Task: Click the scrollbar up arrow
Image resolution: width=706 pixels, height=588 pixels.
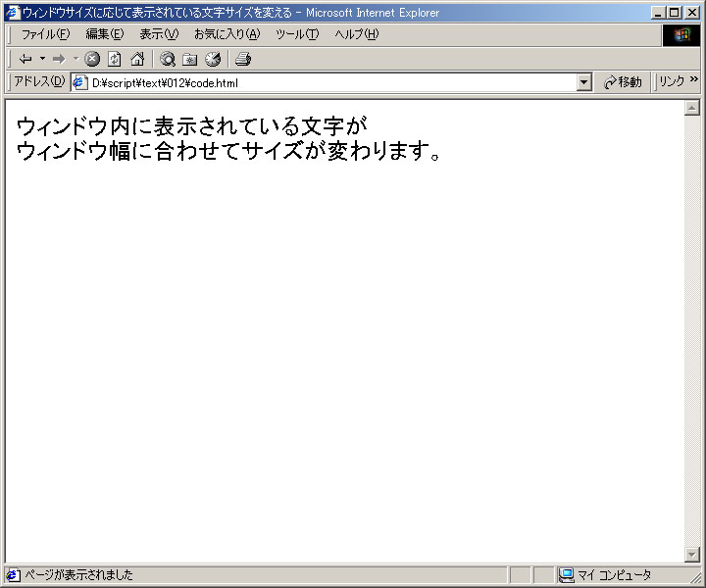Action: click(691, 108)
